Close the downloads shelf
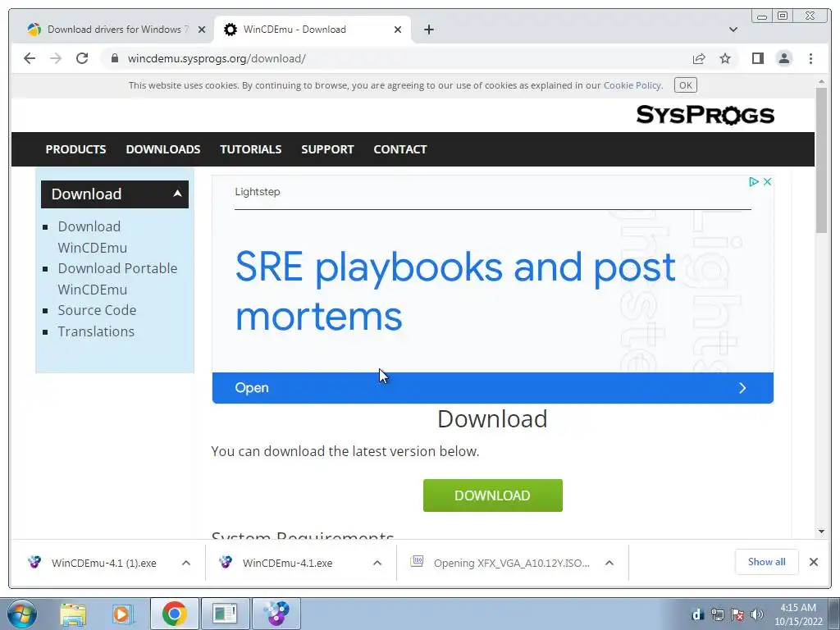The width and height of the screenshot is (840, 630). (x=813, y=562)
